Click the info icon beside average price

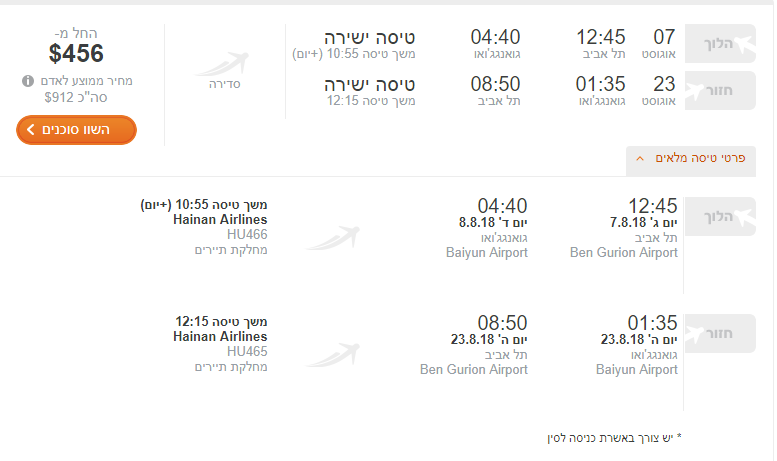click(28, 81)
